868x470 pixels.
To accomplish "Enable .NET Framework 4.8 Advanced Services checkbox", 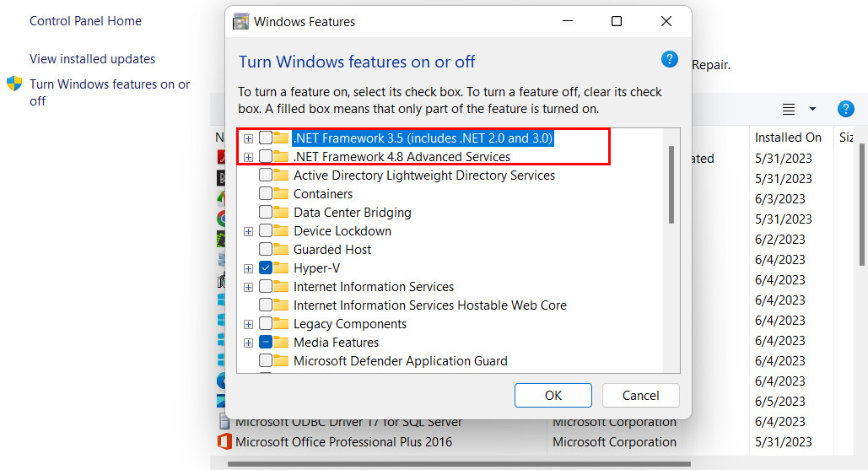I will [x=266, y=157].
